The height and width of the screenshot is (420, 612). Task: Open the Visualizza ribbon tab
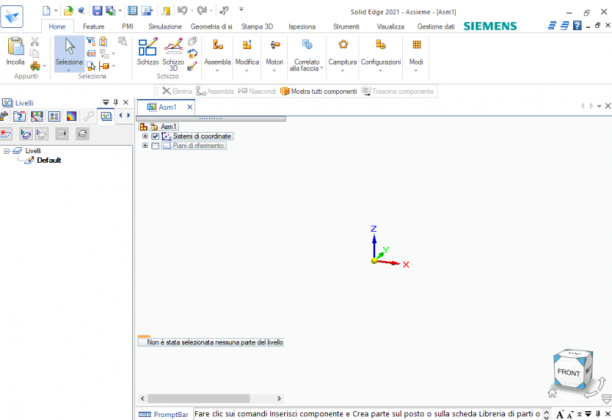390,27
